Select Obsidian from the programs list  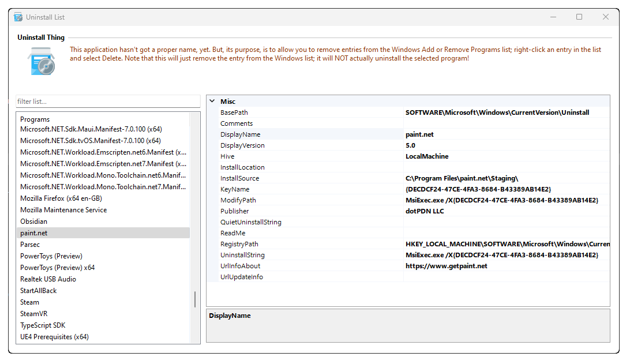(34, 222)
